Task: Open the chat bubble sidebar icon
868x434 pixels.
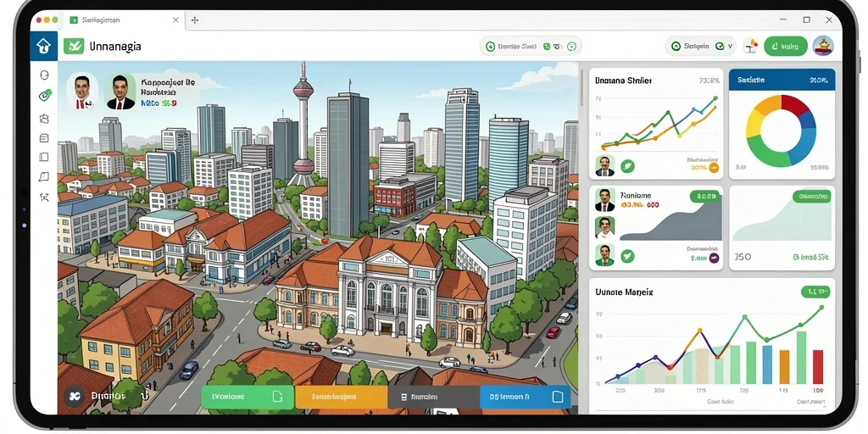Action: tap(44, 176)
